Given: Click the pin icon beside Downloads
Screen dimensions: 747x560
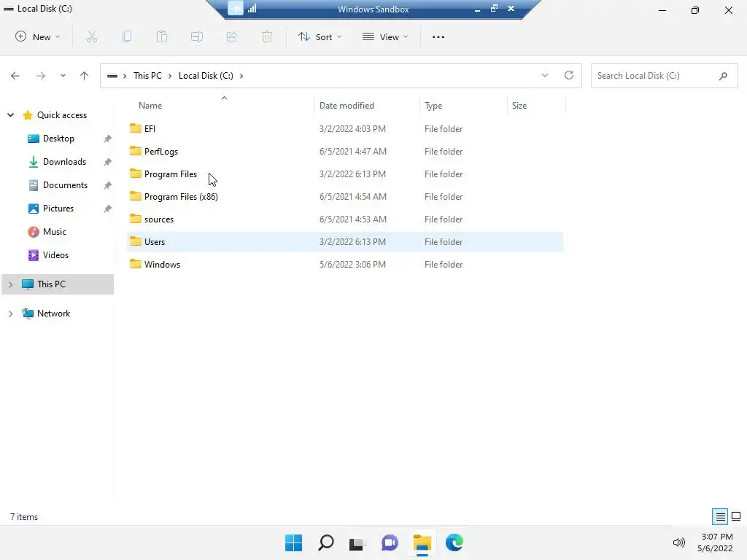Looking at the screenshot, I should [108, 162].
